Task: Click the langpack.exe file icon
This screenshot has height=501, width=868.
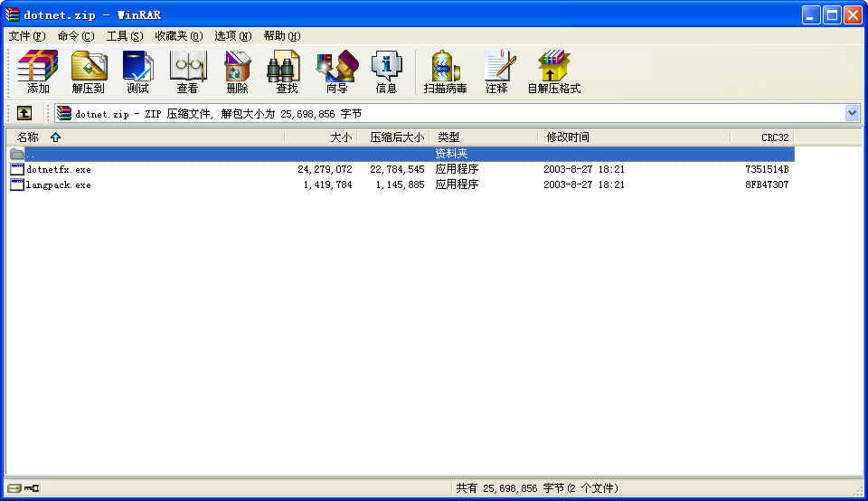Action: coord(17,184)
